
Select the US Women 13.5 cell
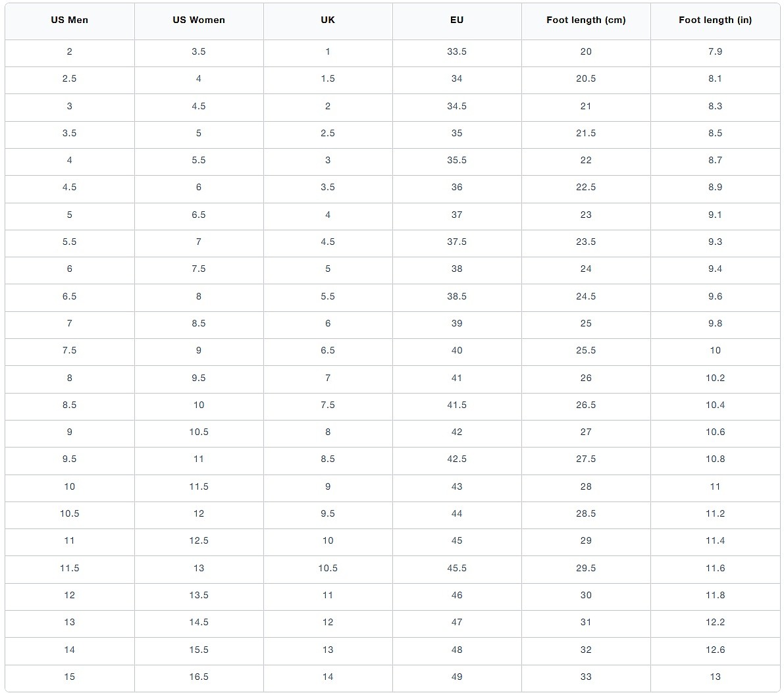(x=199, y=596)
